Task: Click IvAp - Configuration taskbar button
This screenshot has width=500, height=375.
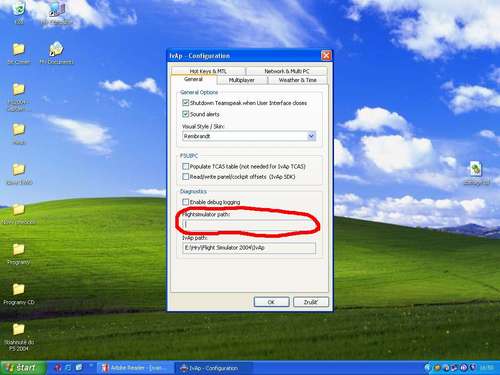Action: 213,368
